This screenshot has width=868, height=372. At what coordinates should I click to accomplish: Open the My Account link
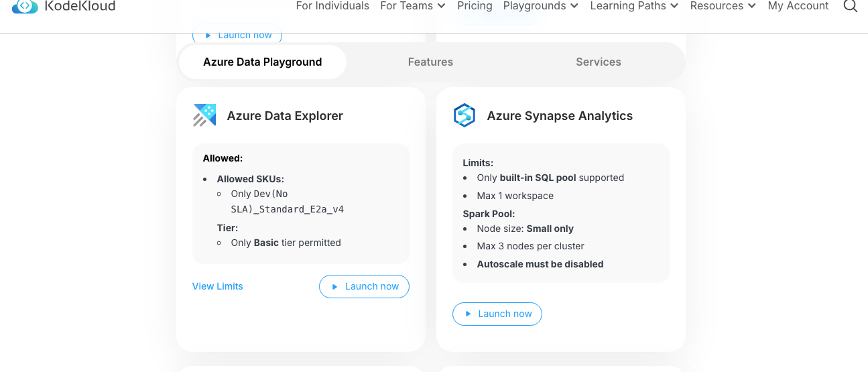[798, 6]
